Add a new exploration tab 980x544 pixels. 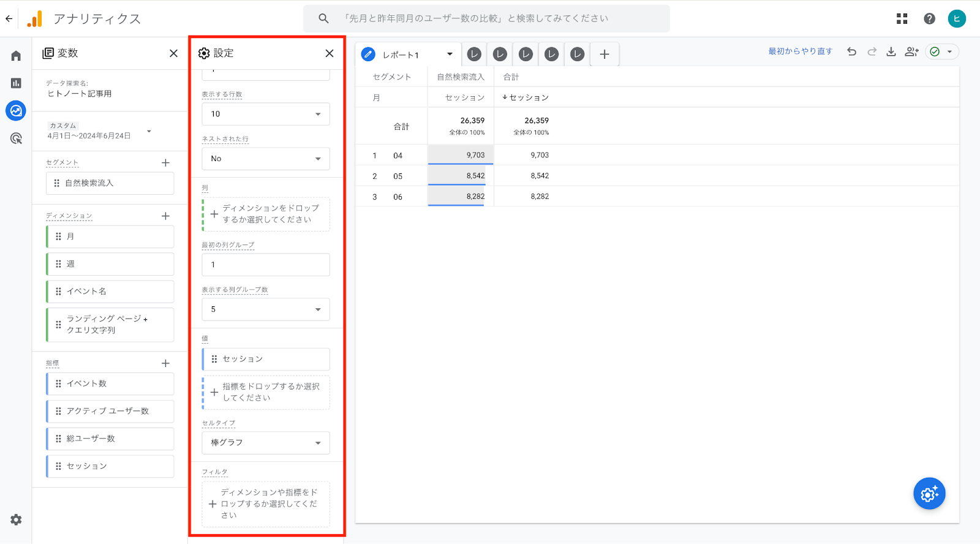pos(605,55)
